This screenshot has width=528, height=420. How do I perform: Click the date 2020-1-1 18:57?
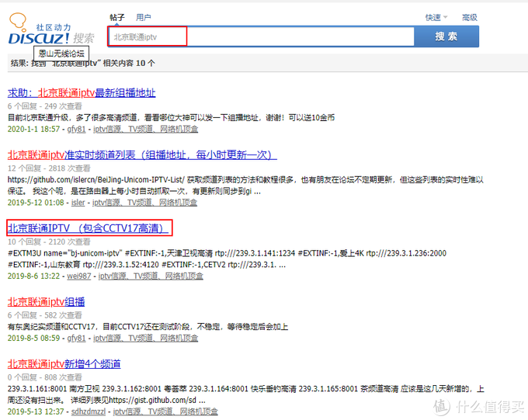pyautogui.click(x=33, y=129)
